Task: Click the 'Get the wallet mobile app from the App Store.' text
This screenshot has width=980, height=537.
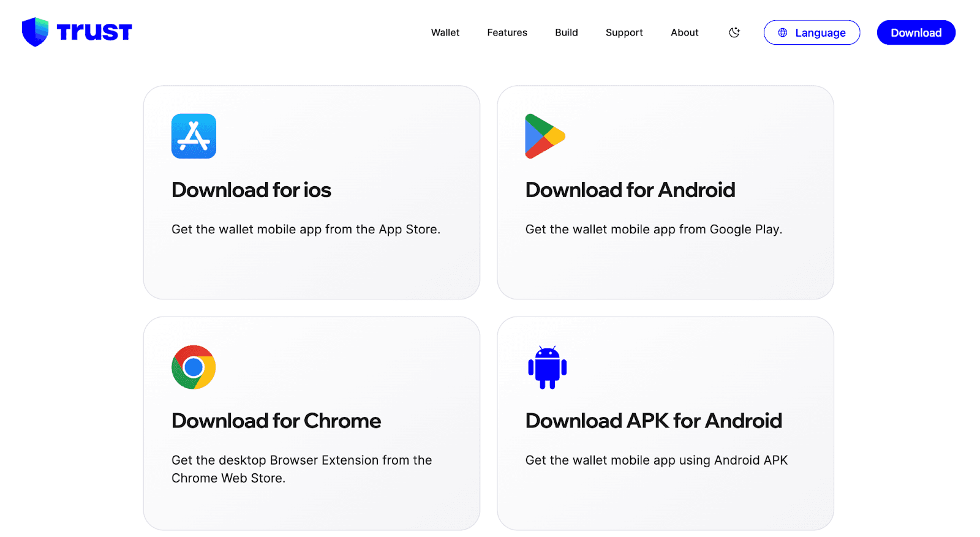Action: [306, 230]
